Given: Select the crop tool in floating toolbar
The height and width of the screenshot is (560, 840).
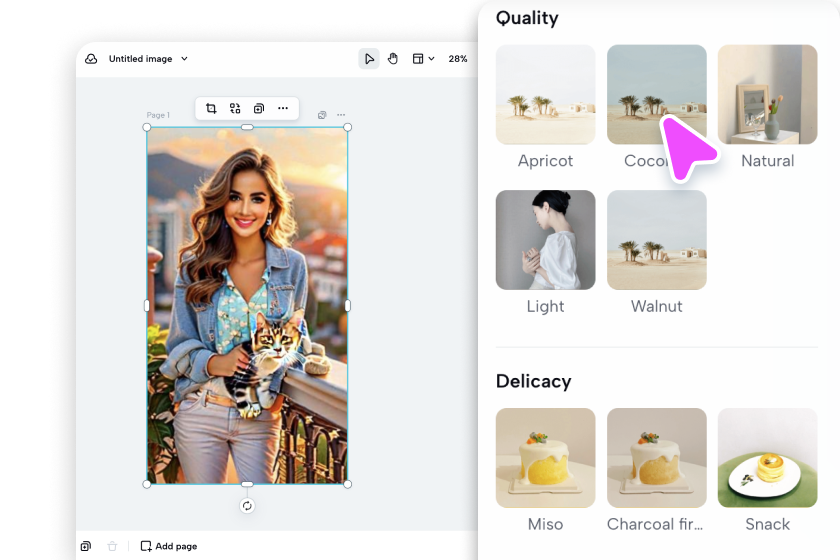Looking at the screenshot, I should (211, 108).
